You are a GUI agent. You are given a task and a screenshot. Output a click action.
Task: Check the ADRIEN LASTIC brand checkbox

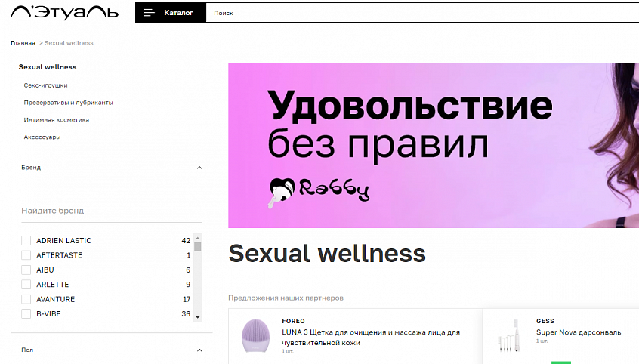(26, 240)
